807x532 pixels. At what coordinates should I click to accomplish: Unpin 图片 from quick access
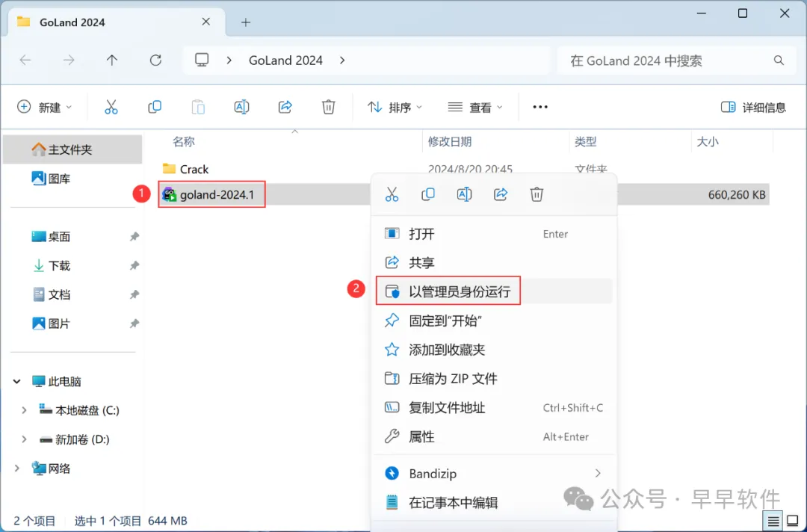pos(134,324)
